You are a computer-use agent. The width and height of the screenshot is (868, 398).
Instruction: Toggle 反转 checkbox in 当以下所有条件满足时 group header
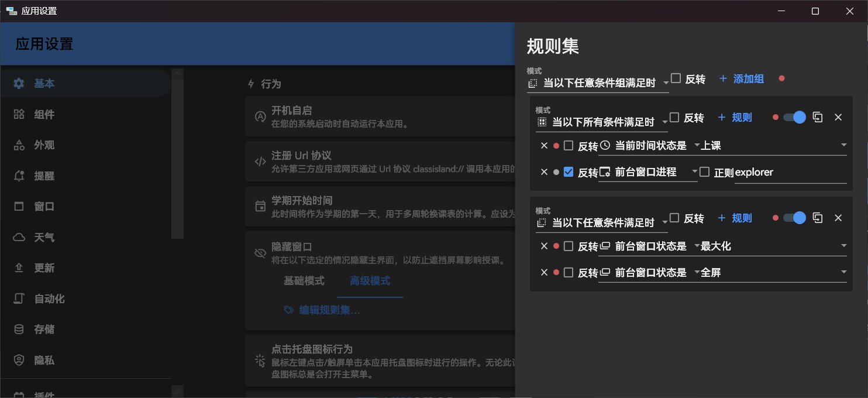click(674, 118)
